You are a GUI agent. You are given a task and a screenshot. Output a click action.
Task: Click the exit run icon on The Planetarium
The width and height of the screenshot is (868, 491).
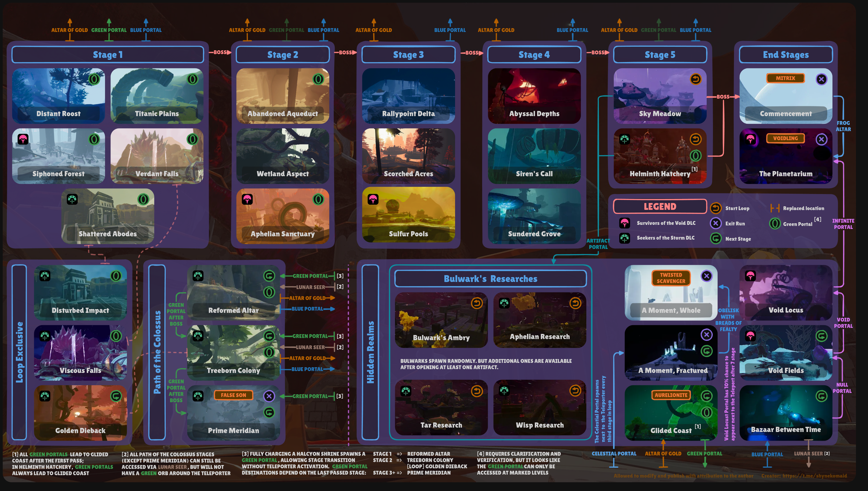[822, 139]
